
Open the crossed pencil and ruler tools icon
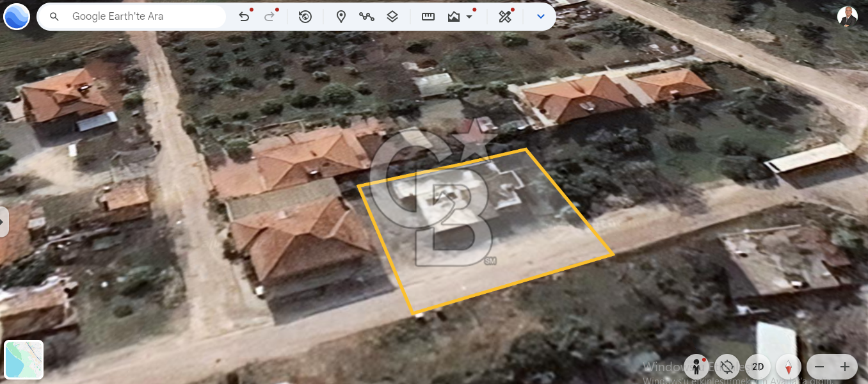click(x=505, y=17)
